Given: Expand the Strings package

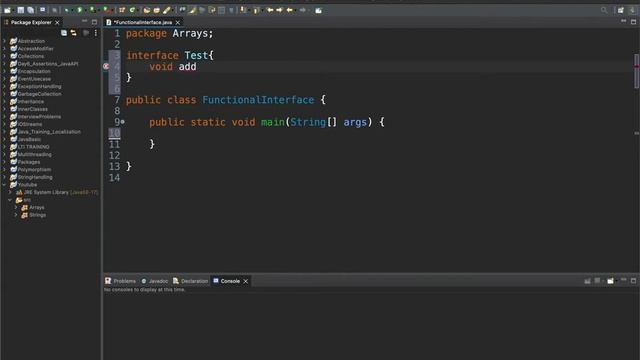Looking at the screenshot, I should pos(16,215).
